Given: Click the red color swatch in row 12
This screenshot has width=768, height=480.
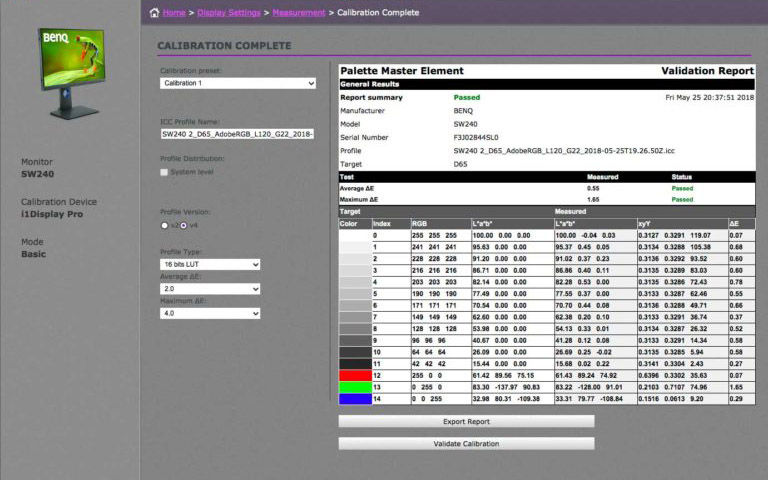Looking at the screenshot, I should pos(356,376).
